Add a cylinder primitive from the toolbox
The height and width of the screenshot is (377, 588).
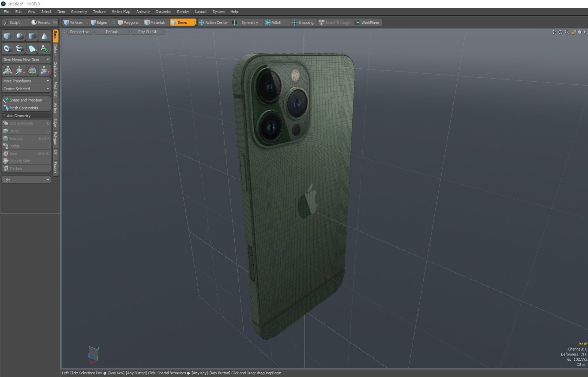[x=32, y=36]
